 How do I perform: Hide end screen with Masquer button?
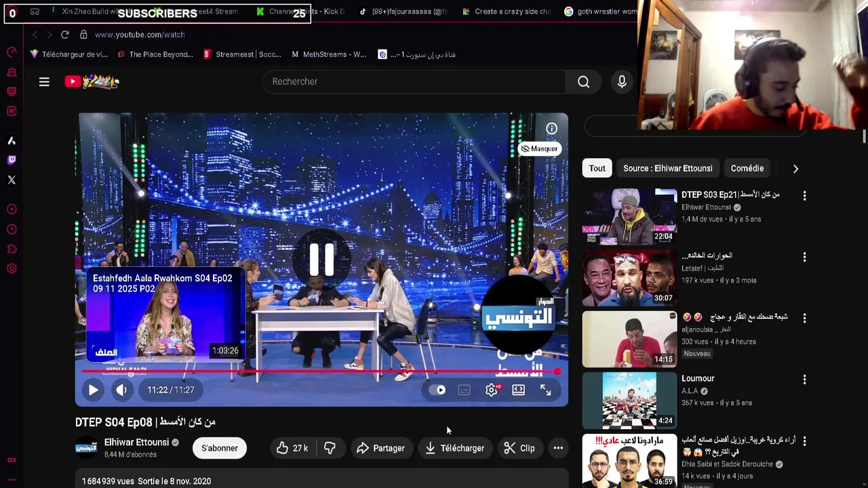pyautogui.click(x=539, y=148)
